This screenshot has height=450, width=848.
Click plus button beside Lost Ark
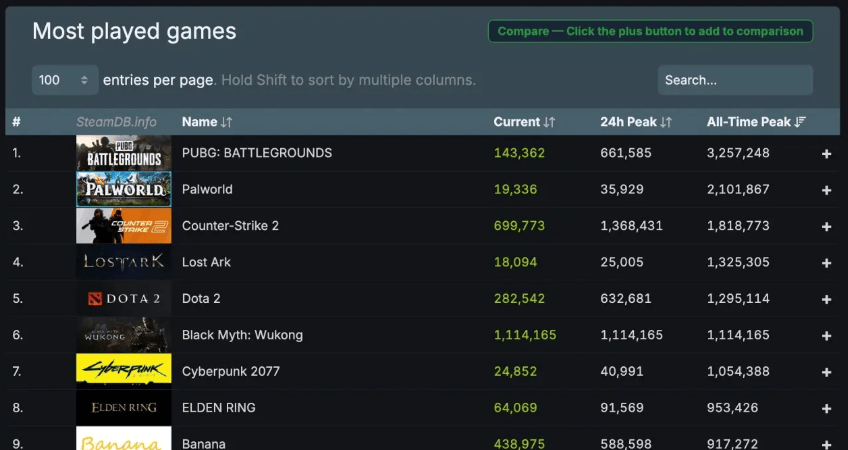click(826, 263)
